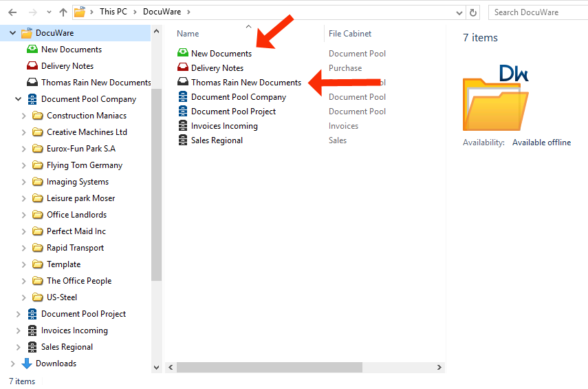Click the Purchase file cabinet cell

(x=345, y=68)
